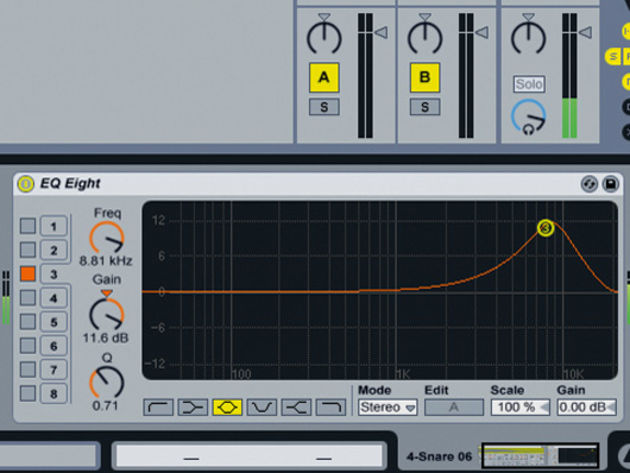Viewport: 630px width, 473px height.
Task: Select filter band number 3
Action: 53,274
